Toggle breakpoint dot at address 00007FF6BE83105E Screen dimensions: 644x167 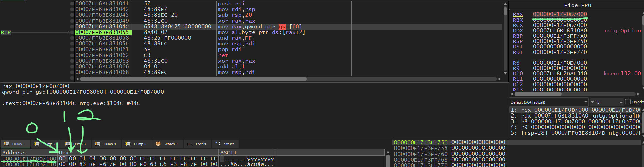coord(72,44)
